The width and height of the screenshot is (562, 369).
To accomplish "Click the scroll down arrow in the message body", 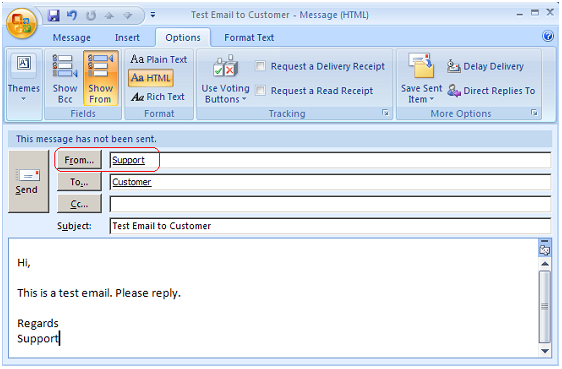I will [x=545, y=351].
